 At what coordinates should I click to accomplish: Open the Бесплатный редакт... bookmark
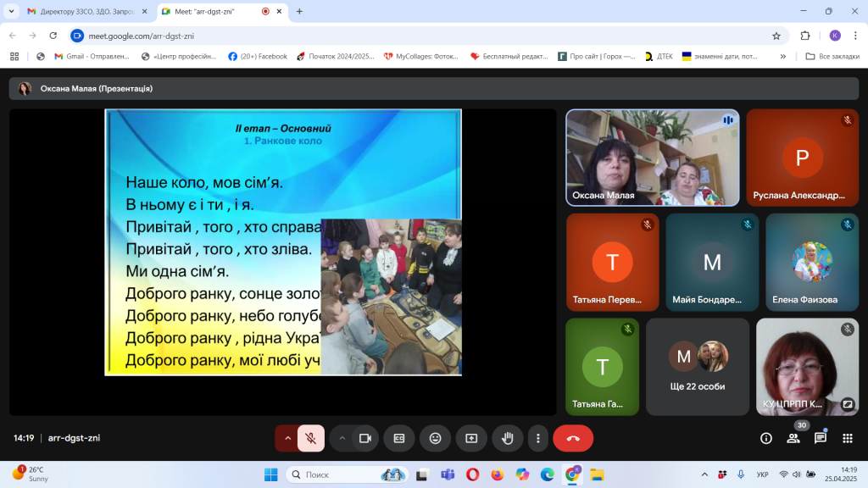[x=509, y=57]
